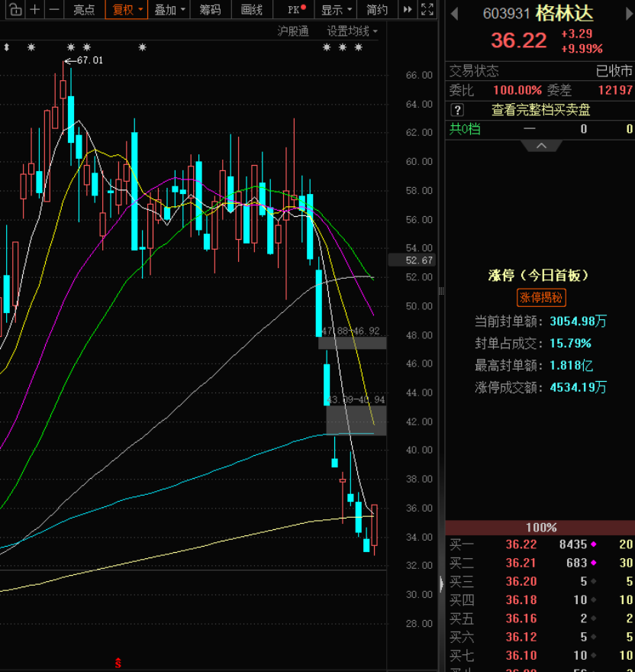
Task: Click the 涨停揭秘 button
Action: point(541,297)
